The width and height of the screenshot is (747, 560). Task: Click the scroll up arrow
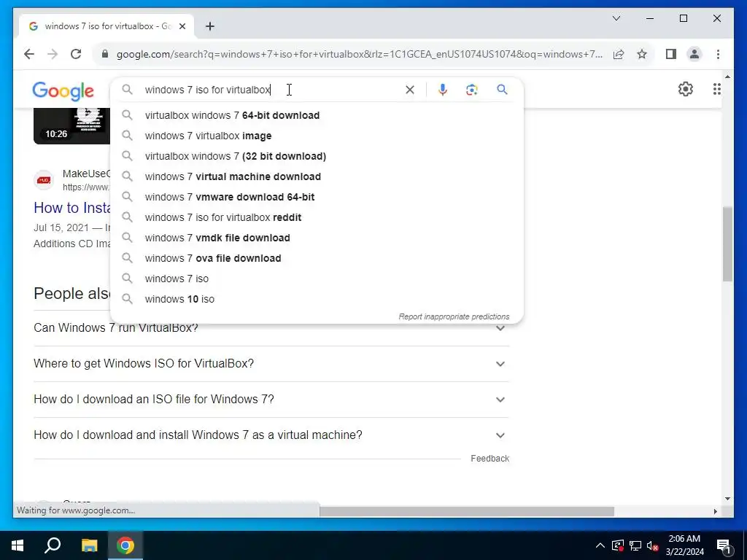(727, 76)
